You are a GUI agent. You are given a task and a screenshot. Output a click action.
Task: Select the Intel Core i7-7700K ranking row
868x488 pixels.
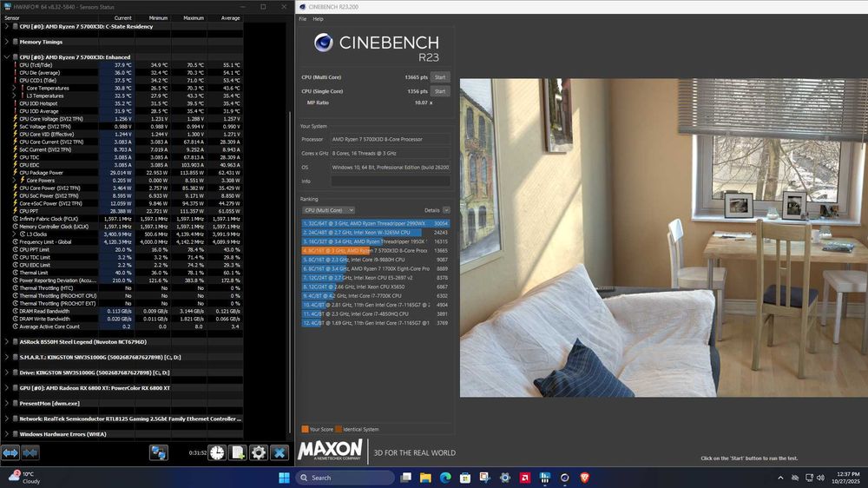(376, 296)
